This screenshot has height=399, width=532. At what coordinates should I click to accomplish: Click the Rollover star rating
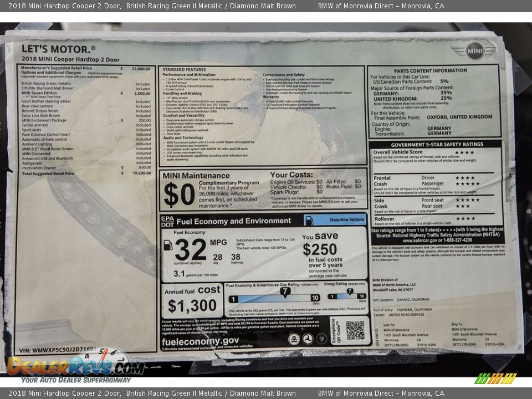(465, 218)
